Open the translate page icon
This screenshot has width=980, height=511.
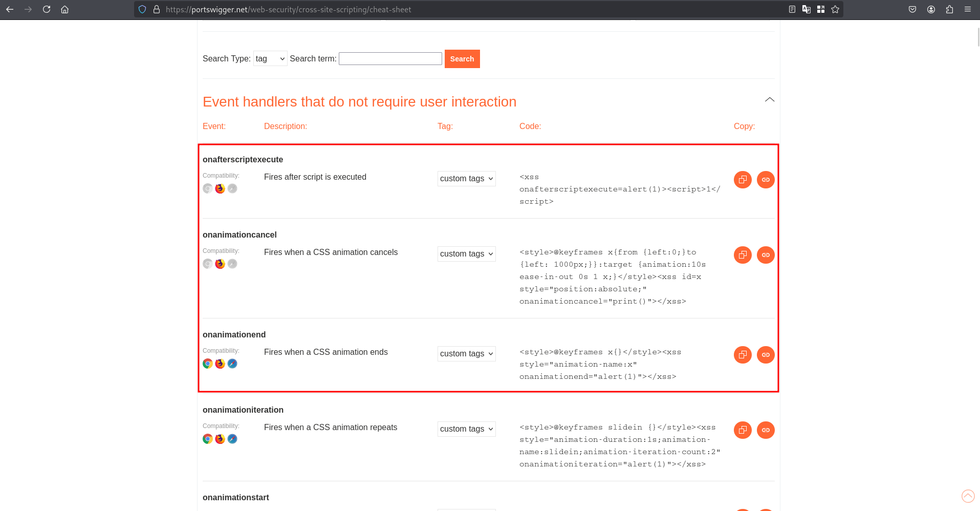click(x=807, y=9)
